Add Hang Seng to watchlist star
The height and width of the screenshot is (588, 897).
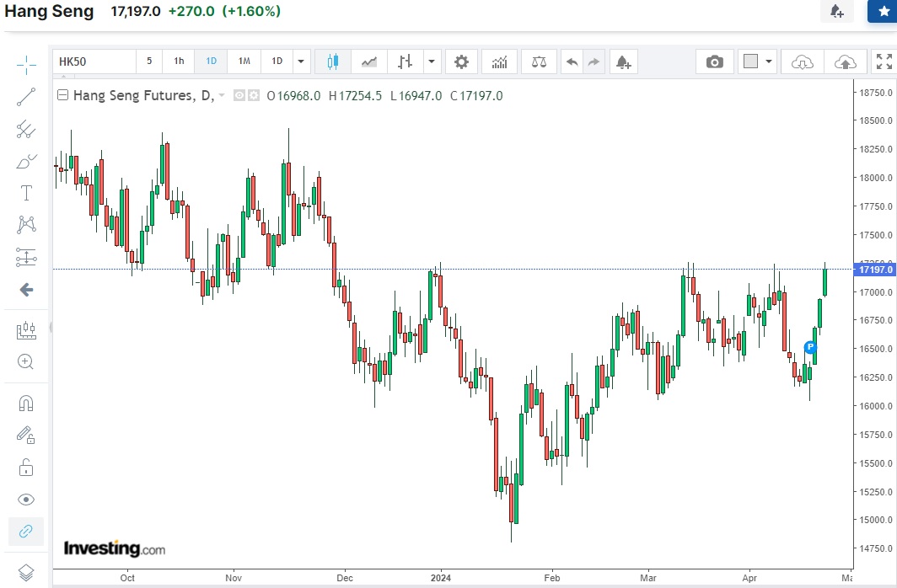pos(884,11)
